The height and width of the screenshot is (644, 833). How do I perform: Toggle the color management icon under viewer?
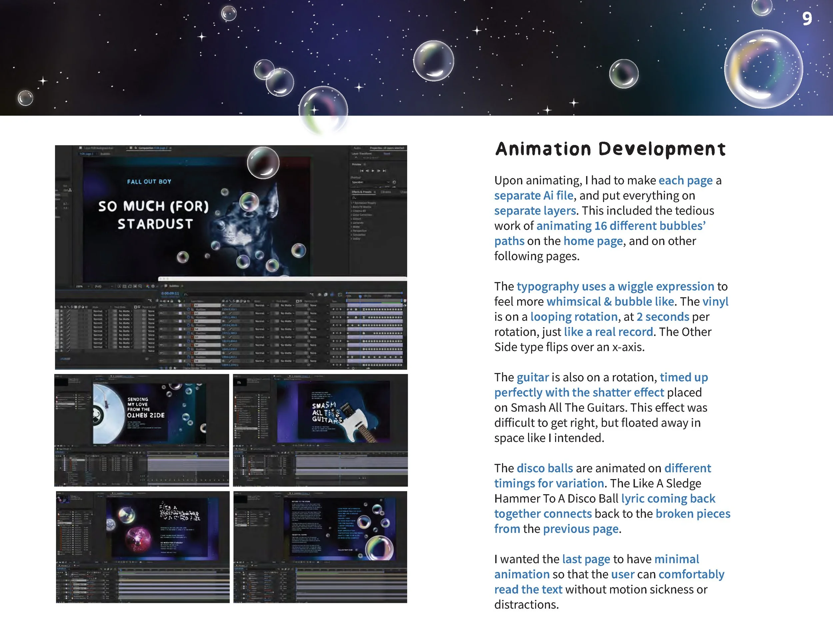148,287
